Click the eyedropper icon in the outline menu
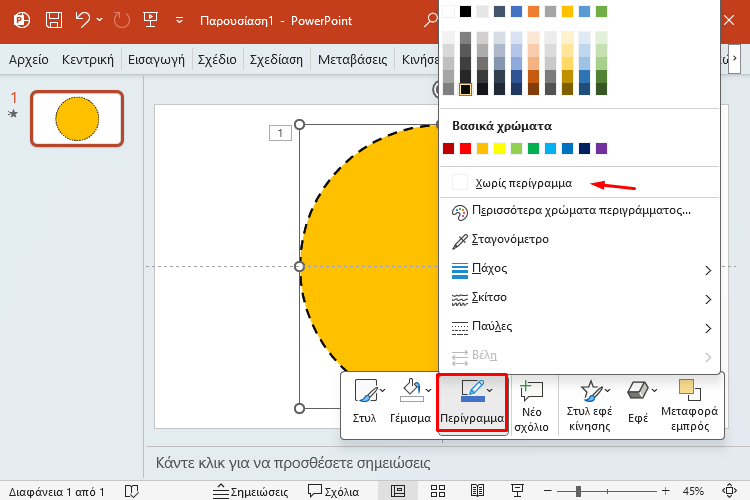This screenshot has height=500, width=750. (460, 241)
